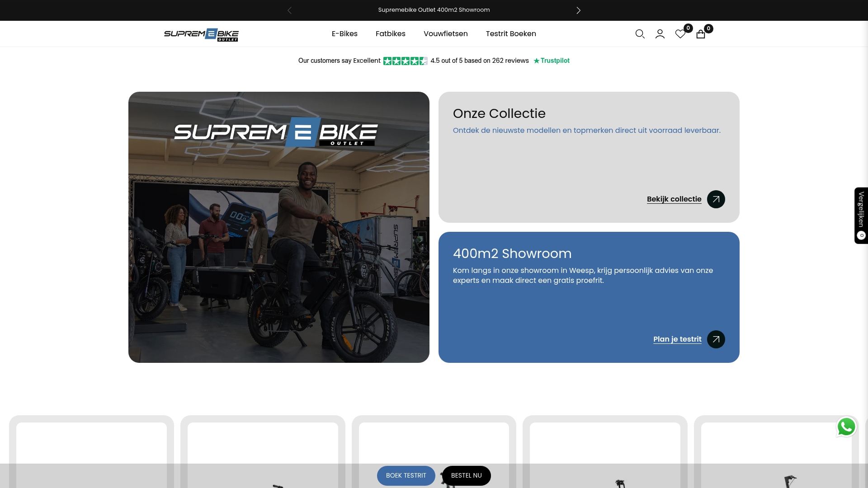Screen dimensions: 868x488
Task: Click the Trustpilot star rating
Action: pos(405,61)
